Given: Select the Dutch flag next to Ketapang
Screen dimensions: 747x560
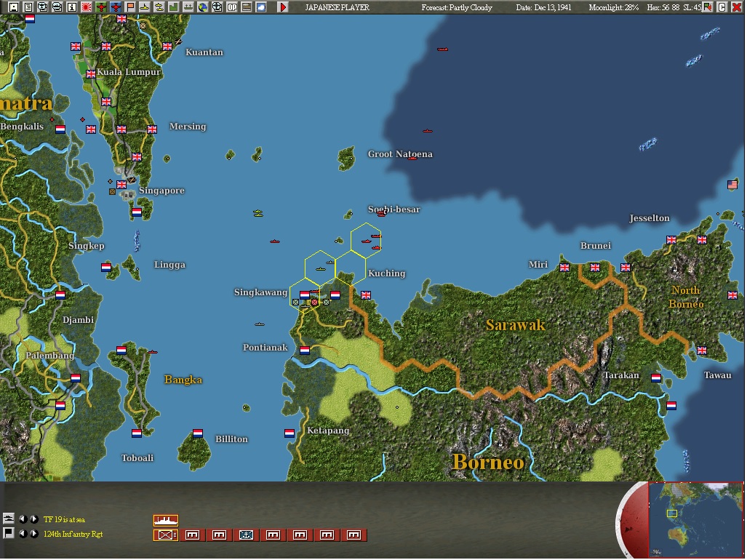Looking at the screenshot, I should [289, 433].
